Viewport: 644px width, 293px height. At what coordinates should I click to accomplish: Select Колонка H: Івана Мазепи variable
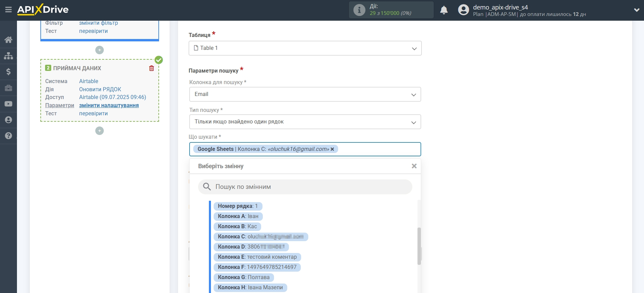point(250,287)
